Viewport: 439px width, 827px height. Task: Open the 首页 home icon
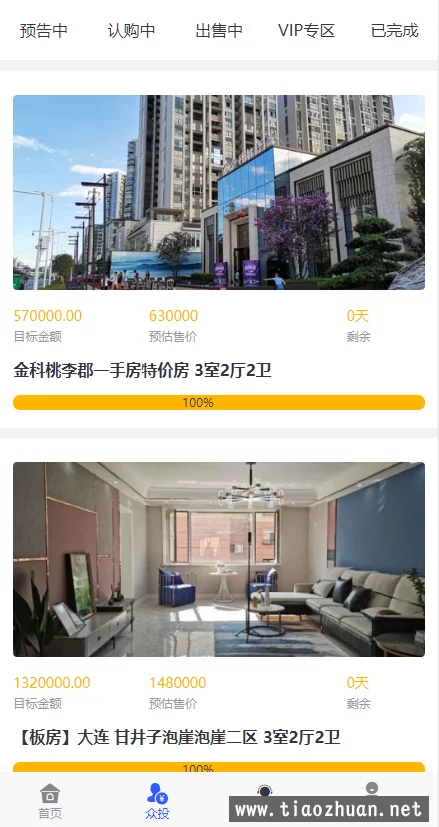click(x=50, y=801)
